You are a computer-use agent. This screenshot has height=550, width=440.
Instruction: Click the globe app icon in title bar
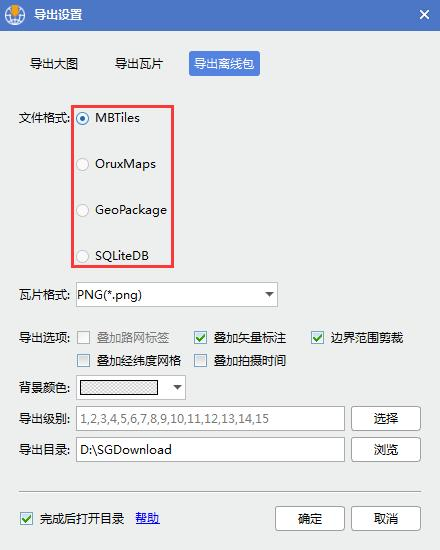tap(15, 15)
